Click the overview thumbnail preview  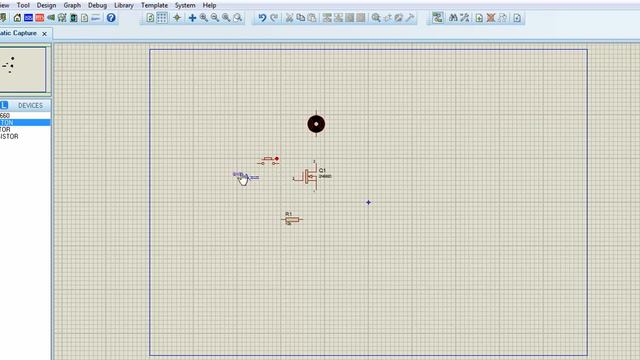coord(23,69)
